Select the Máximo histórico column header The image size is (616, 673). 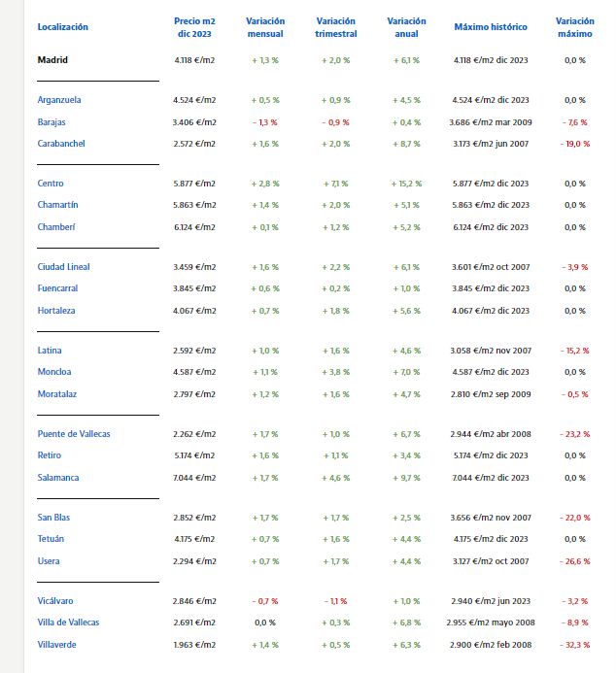[490, 27]
